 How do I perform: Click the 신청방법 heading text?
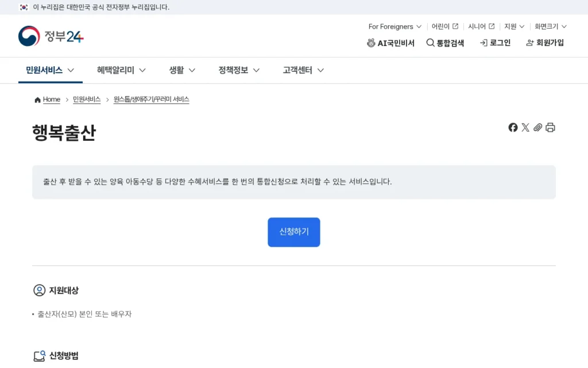tap(64, 355)
